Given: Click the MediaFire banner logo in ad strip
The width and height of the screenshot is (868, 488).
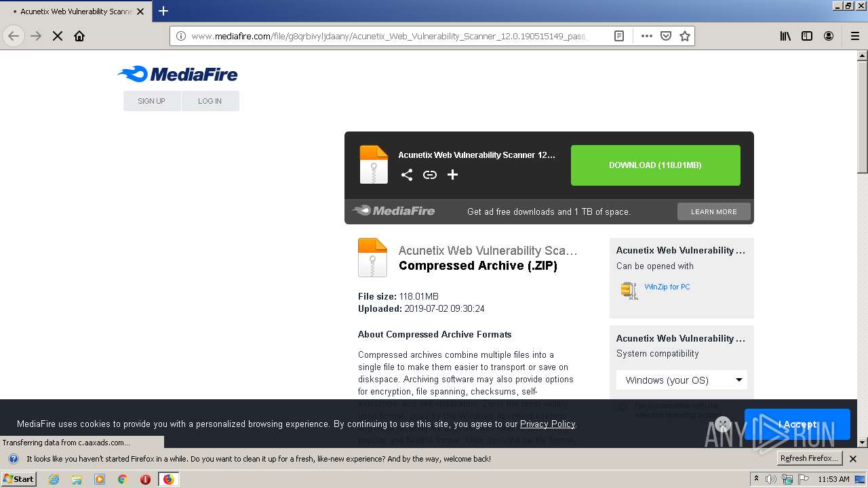Looking at the screenshot, I should [x=394, y=211].
